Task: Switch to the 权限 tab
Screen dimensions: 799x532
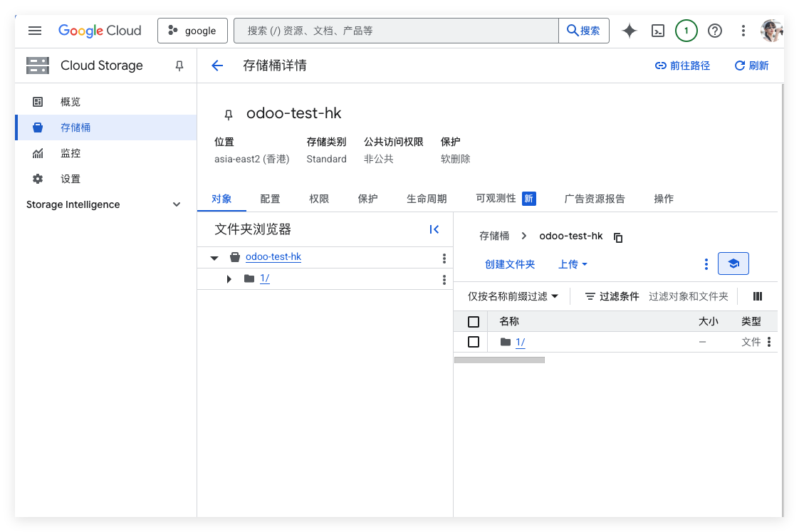Action: pyautogui.click(x=319, y=199)
